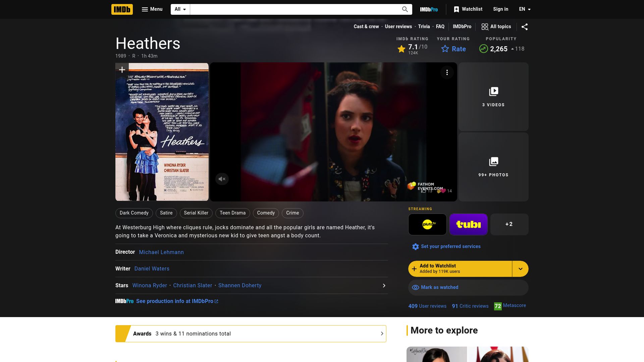Image resolution: width=644 pixels, height=362 pixels.
Task: Select the Comedy genre chip
Action: [x=266, y=213]
